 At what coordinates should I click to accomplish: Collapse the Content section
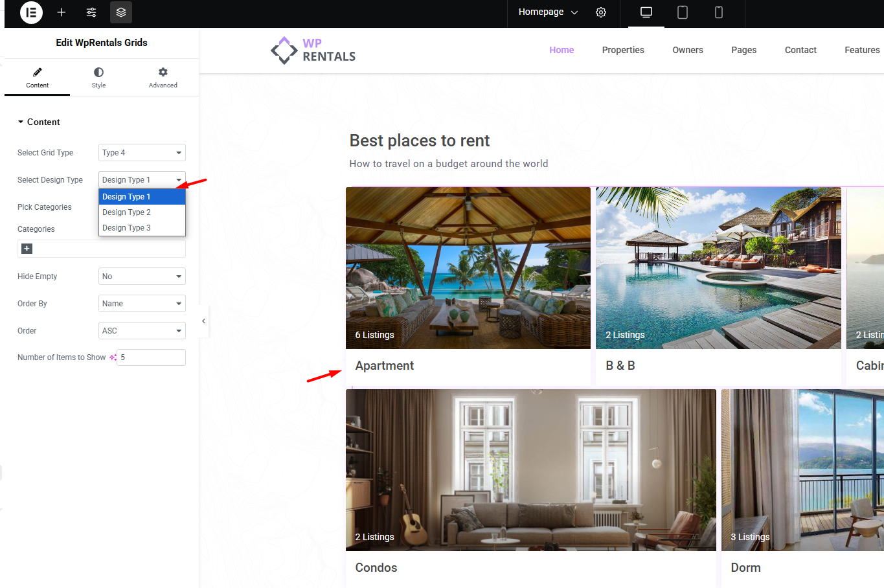pos(39,122)
